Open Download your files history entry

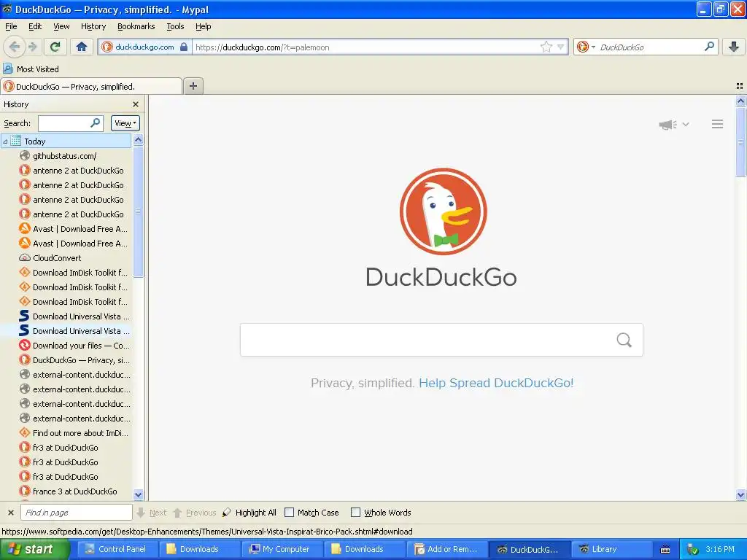point(66,346)
